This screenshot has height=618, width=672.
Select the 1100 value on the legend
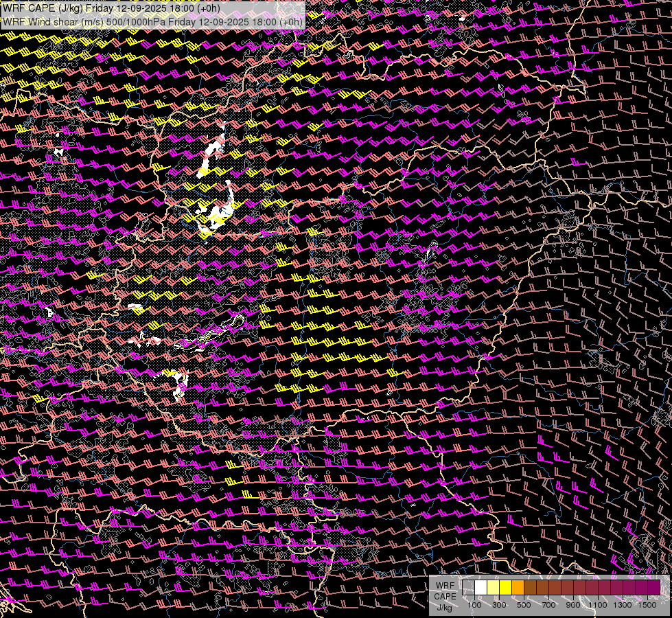pyautogui.click(x=598, y=605)
